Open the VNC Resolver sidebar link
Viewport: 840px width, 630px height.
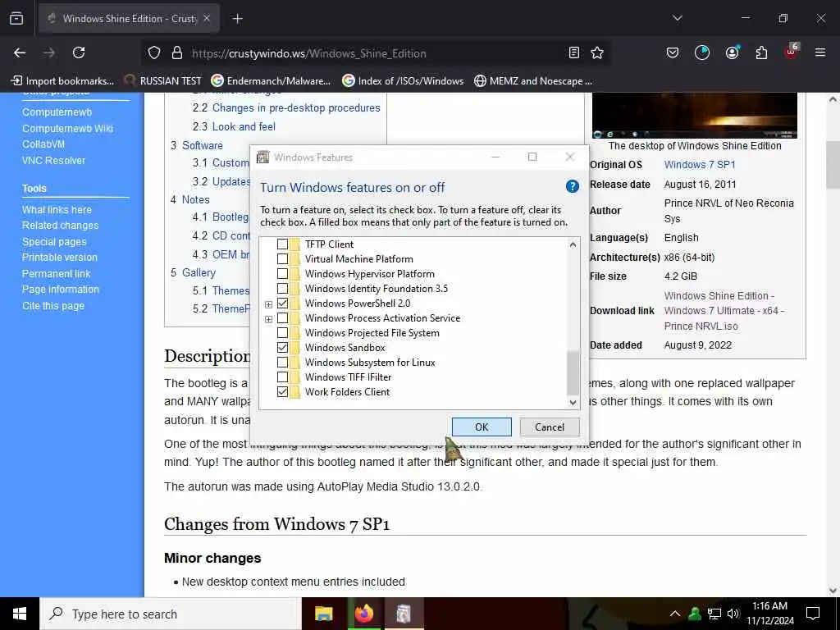click(53, 160)
